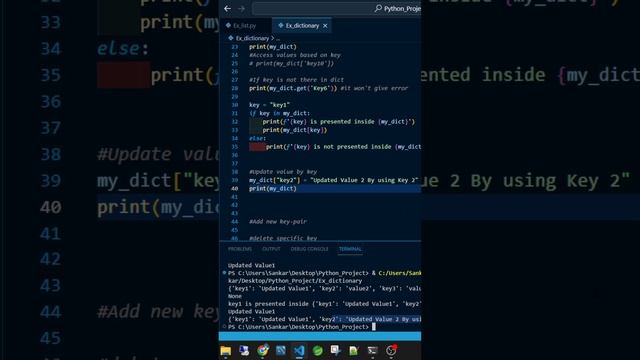Focus Visual Studio Code in taskbar

click(299, 351)
